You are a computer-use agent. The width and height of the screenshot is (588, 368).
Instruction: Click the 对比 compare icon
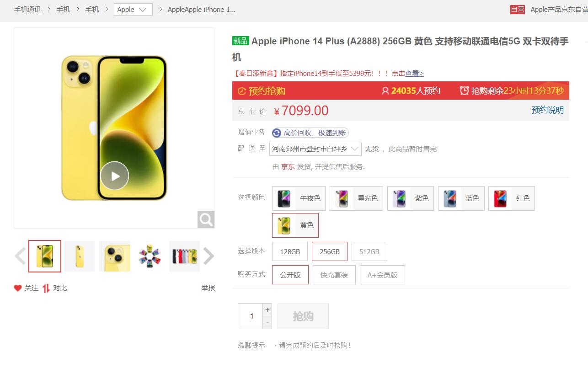pyautogui.click(x=46, y=288)
